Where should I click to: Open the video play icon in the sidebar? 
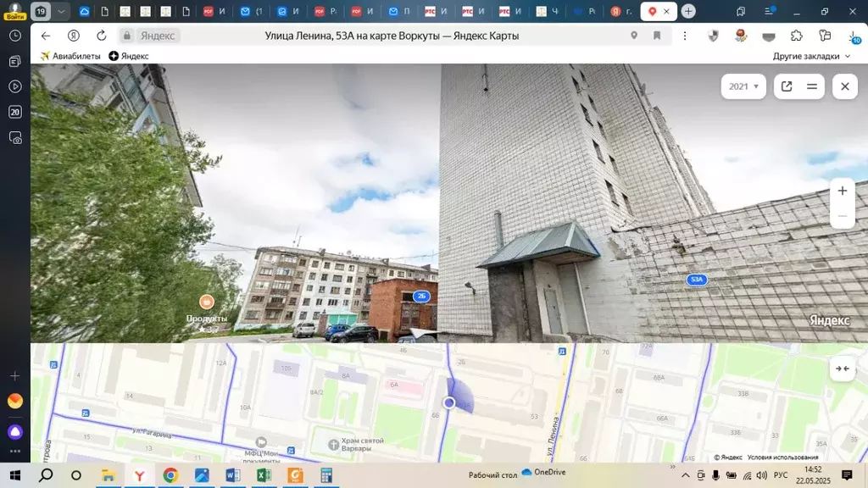point(15,86)
